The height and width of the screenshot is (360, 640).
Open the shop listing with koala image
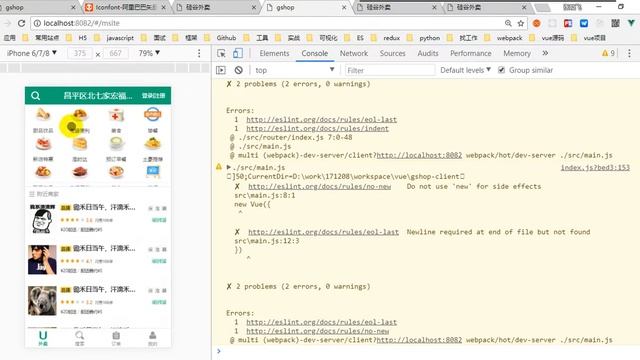coord(98,300)
